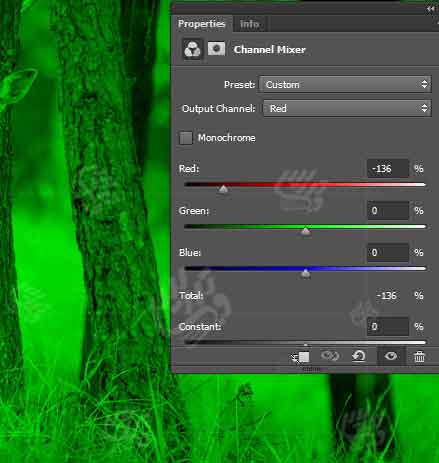Click the Blue percentage input field
Image resolution: width=439 pixels, height=463 pixels.
[x=388, y=253]
